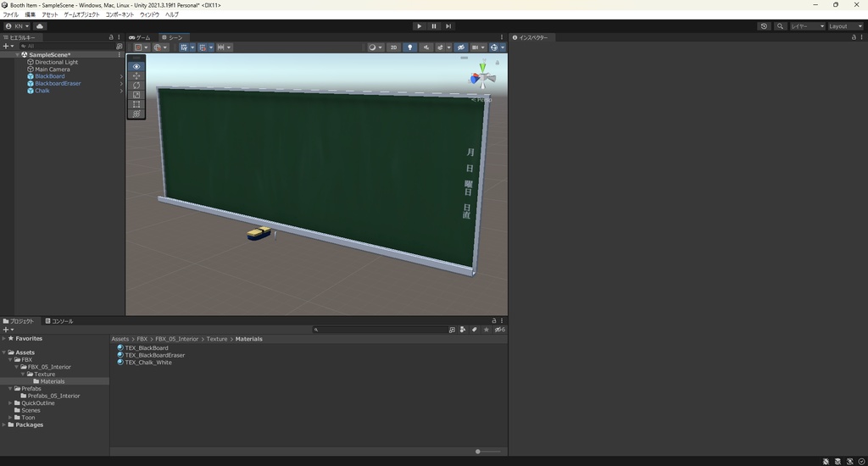Toggle scene gizmos button
868x466 pixels.
(494, 47)
